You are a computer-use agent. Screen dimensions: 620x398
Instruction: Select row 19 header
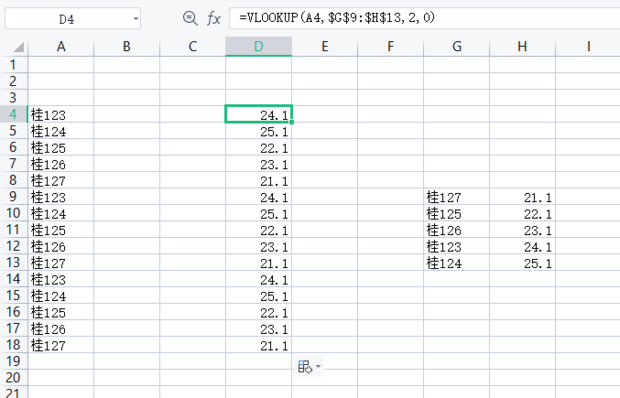pyautogui.click(x=13, y=361)
